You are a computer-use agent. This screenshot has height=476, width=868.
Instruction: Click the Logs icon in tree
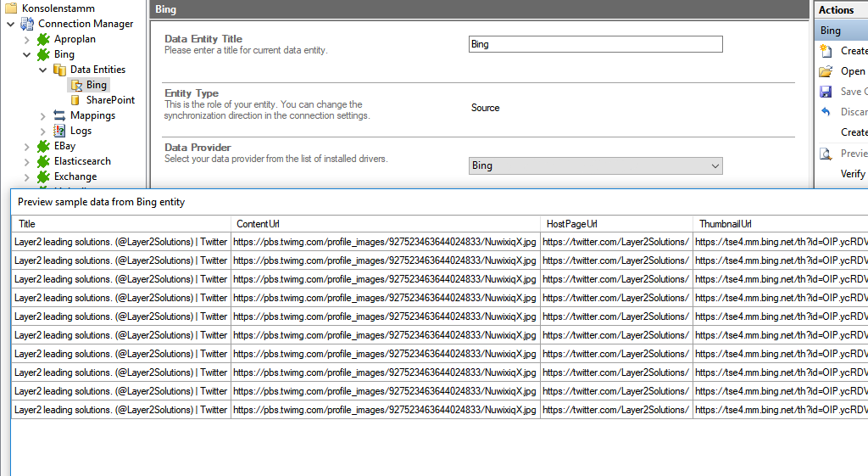(60, 131)
